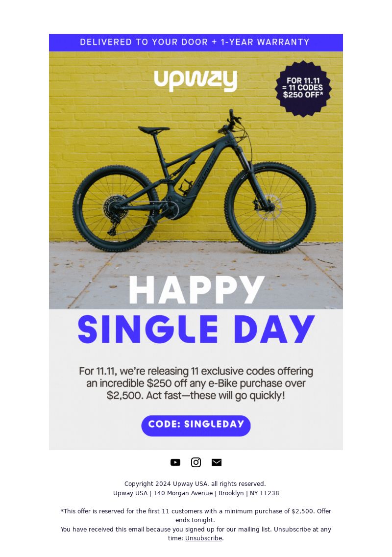
Task: Click the SINGLE DAY headline
Action: click(196, 329)
